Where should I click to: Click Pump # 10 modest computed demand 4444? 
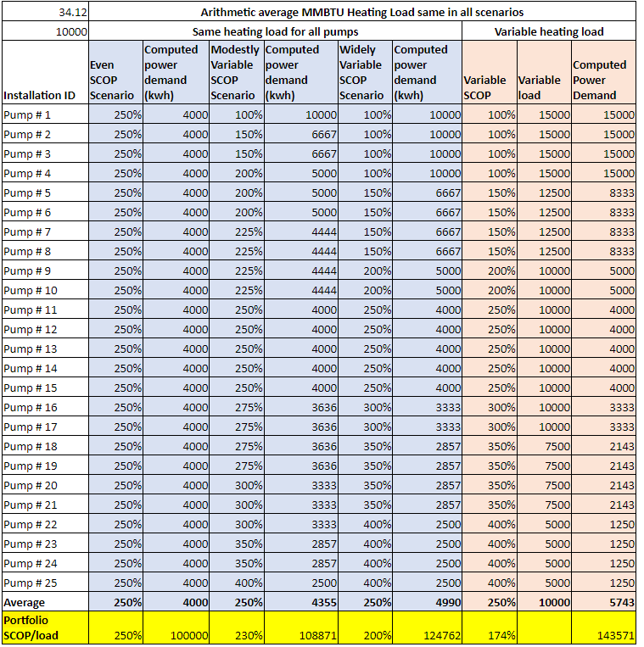pyautogui.click(x=301, y=290)
